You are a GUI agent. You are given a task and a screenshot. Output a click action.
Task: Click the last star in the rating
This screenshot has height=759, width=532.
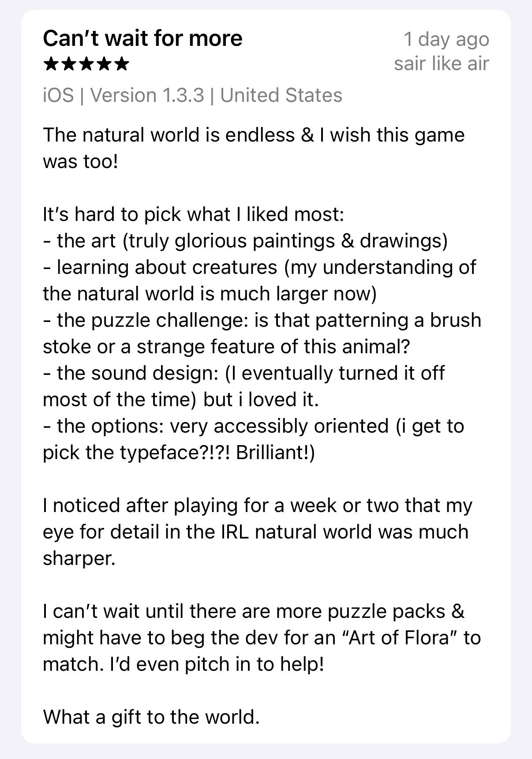[x=121, y=64]
